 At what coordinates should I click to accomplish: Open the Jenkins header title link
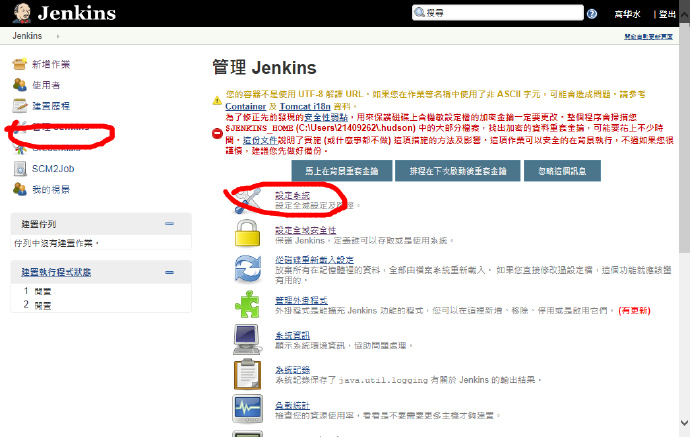click(x=77, y=13)
